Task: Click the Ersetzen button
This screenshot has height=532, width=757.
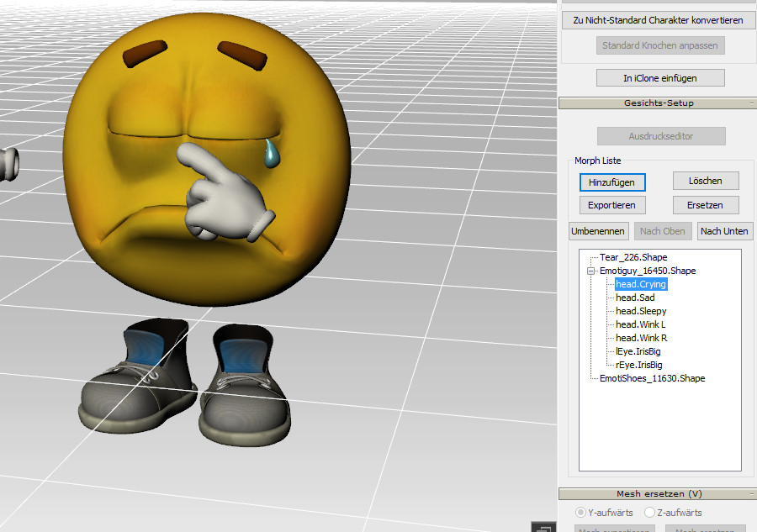Action: tap(706, 205)
